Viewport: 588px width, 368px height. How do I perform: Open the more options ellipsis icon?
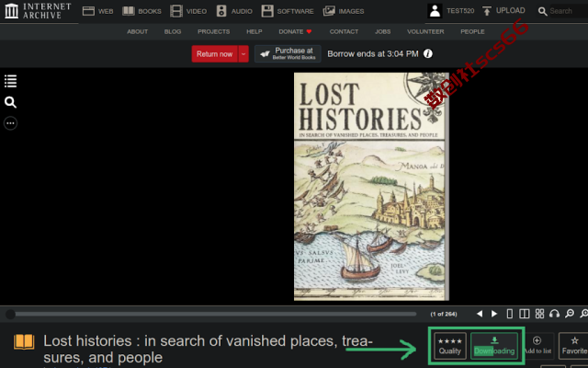10,123
